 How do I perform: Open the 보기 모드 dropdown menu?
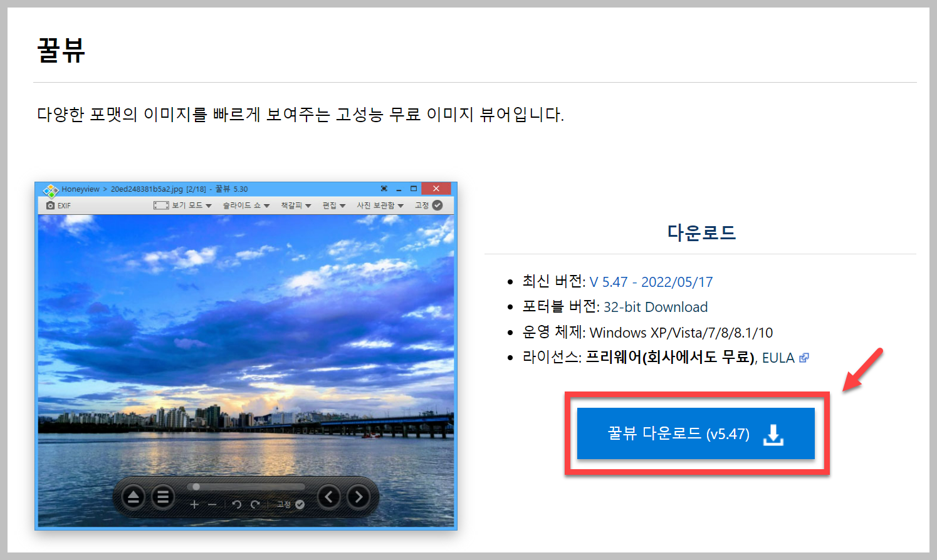point(191,205)
